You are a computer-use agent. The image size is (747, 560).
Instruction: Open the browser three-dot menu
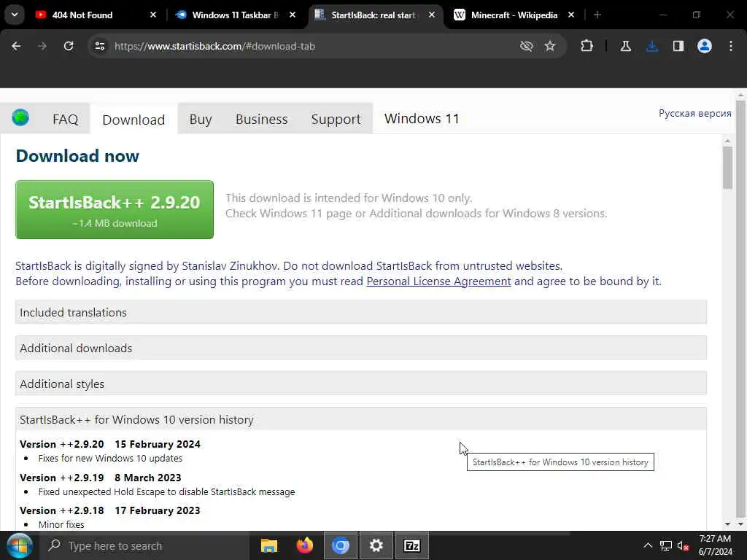pyautogui.click(x=731, y=46)
